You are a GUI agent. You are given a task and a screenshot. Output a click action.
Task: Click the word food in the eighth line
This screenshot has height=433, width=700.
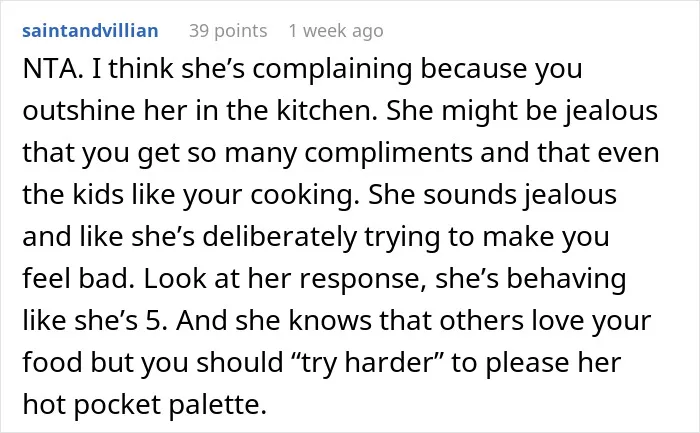click(52, 362)
